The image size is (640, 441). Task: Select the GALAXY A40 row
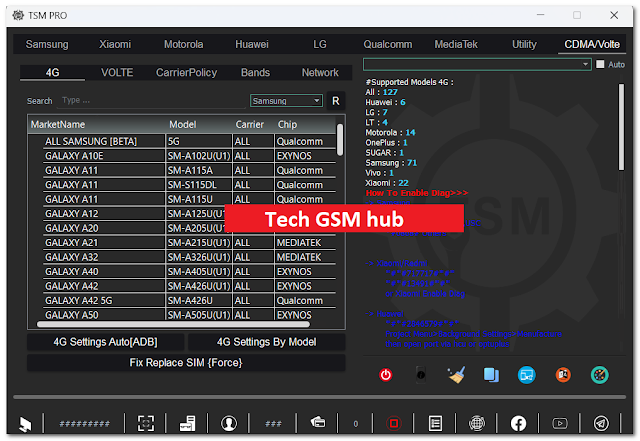(189, 272)
